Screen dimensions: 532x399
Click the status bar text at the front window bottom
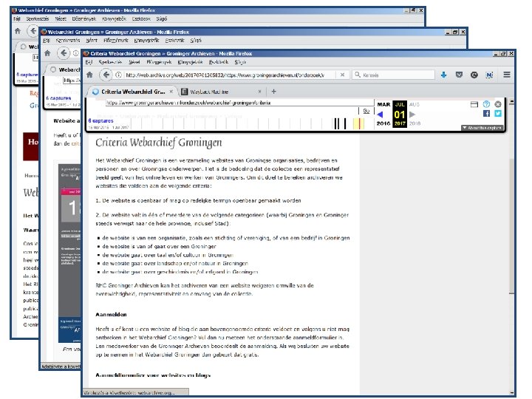tap(129, 392)
